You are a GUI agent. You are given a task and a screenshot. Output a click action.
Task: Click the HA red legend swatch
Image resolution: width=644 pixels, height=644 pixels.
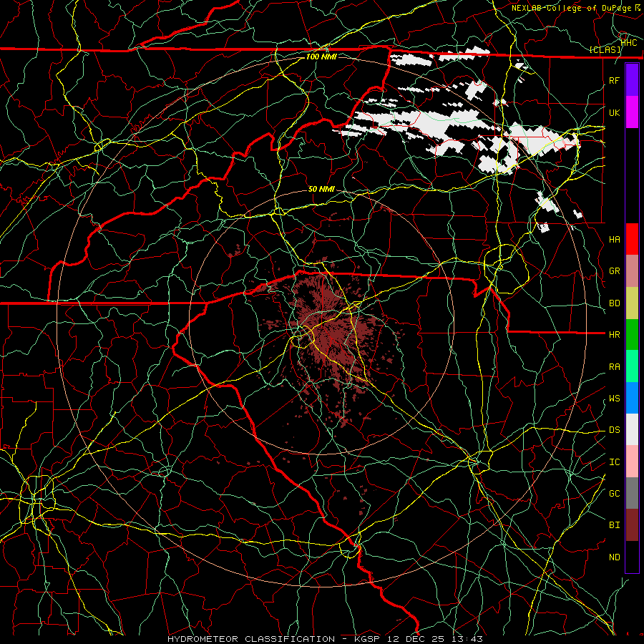click(x=632, y=239)
